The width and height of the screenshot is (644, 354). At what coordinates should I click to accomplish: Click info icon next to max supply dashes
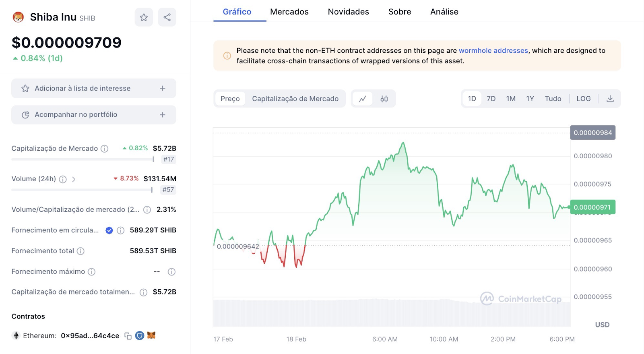[171, 272]
